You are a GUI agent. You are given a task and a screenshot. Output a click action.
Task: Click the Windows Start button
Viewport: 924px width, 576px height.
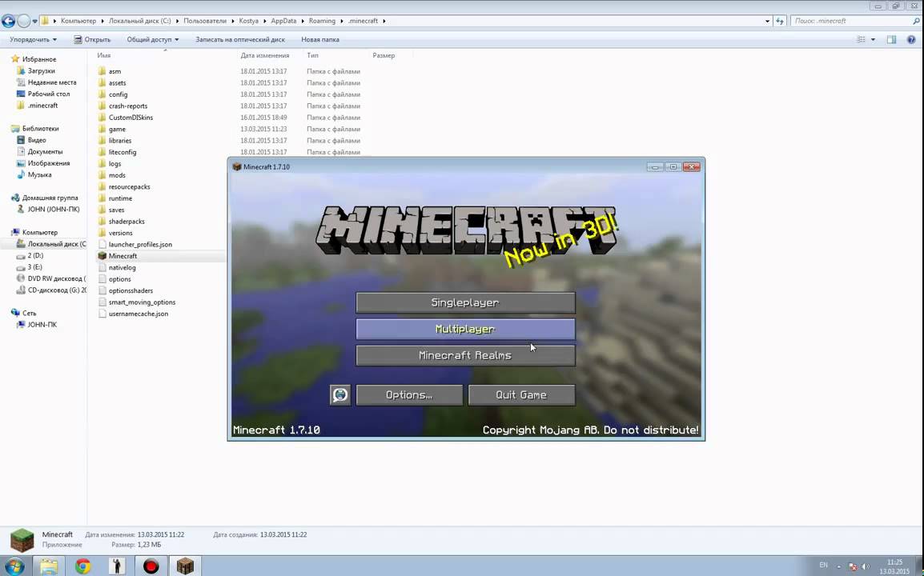point(13,566)
